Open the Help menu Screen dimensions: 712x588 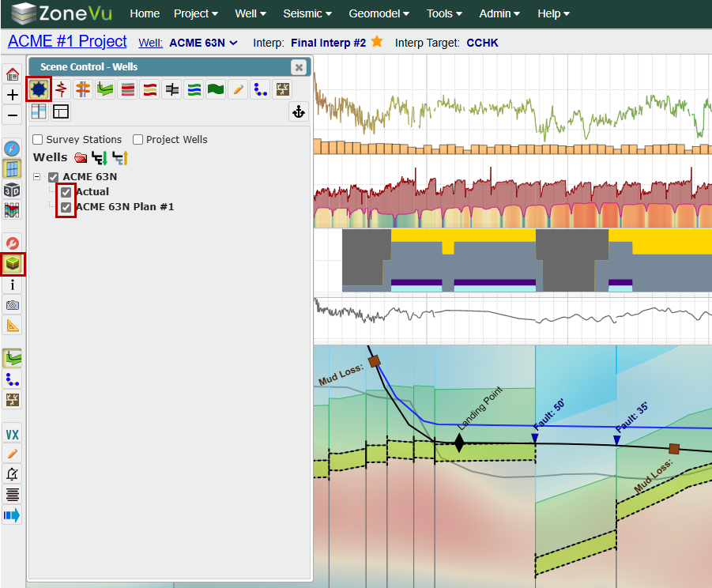(553, 13)
